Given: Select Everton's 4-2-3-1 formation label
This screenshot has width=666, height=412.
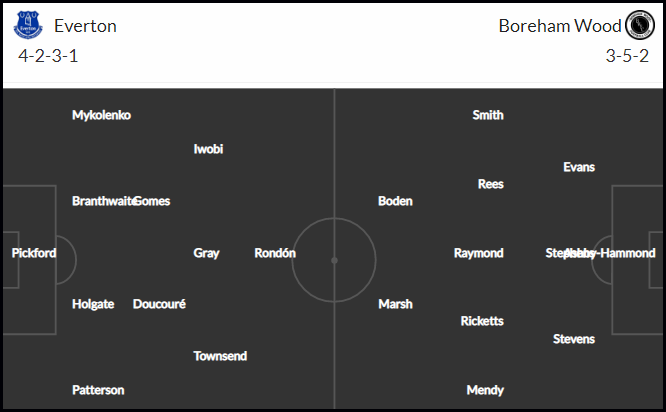Looking at the screenshot, I should [48, 56].
